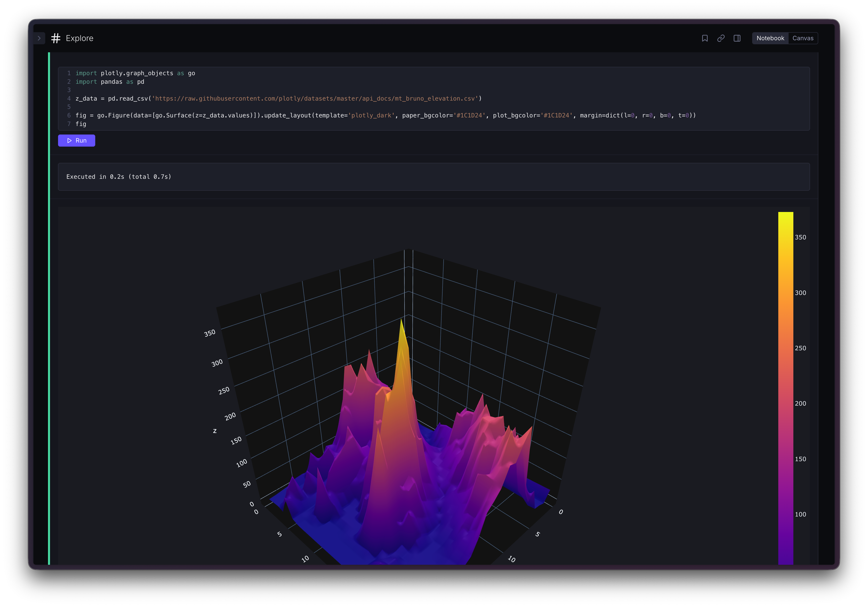The width and height of the screenshot is (868, 607).
Task: Copy link using the chain icon
Action: tap(721, 38)
